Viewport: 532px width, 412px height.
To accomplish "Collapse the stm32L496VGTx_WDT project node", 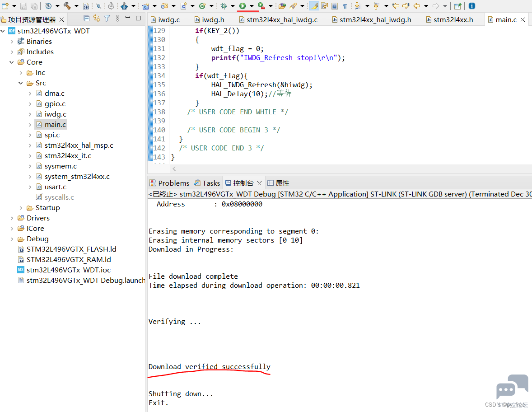I will point(3,31).
